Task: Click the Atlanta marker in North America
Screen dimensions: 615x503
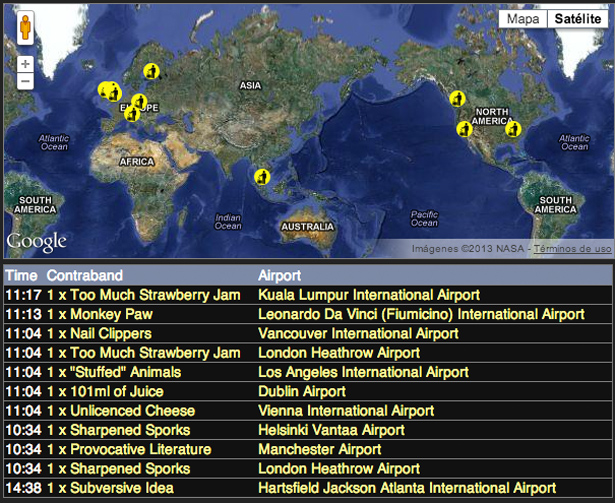Action: (513, 129)
